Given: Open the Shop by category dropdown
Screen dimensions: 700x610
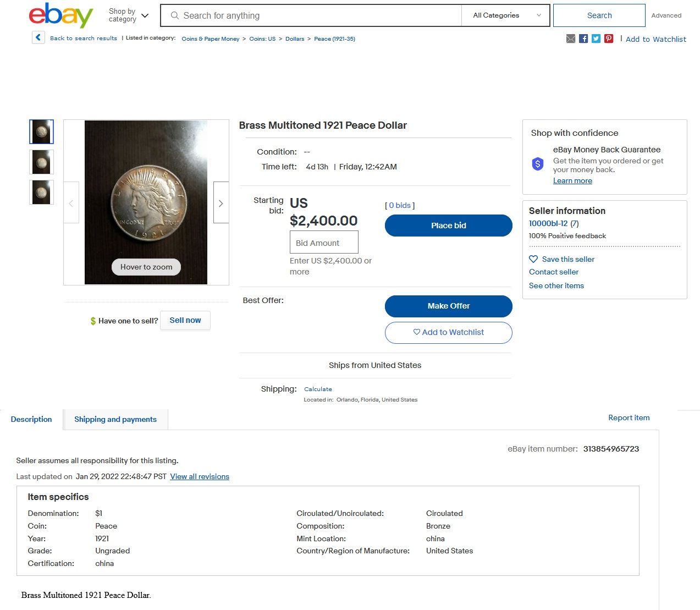Looking at the screenshot, I should click(x=129, y=15).
